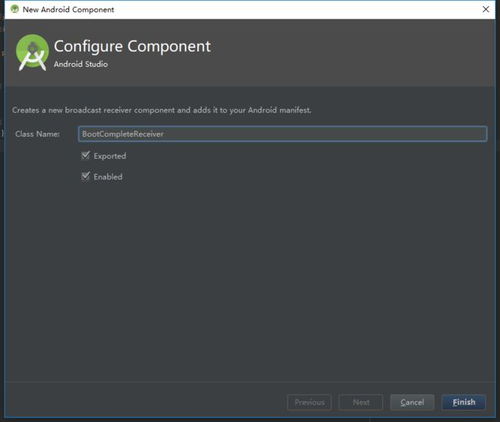Click the disabled Next button
The height and width of the screenshot is (422, 500).
(x=361, y=402)
